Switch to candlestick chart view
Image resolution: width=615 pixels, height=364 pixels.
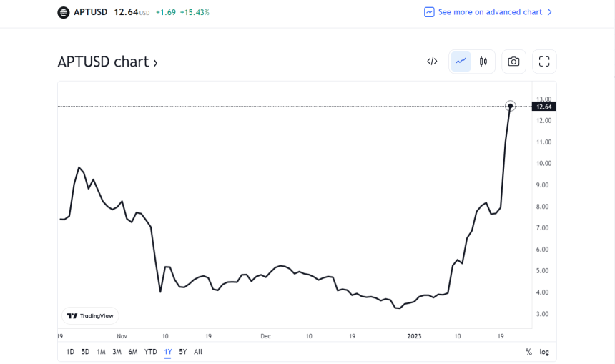point(483,62)
